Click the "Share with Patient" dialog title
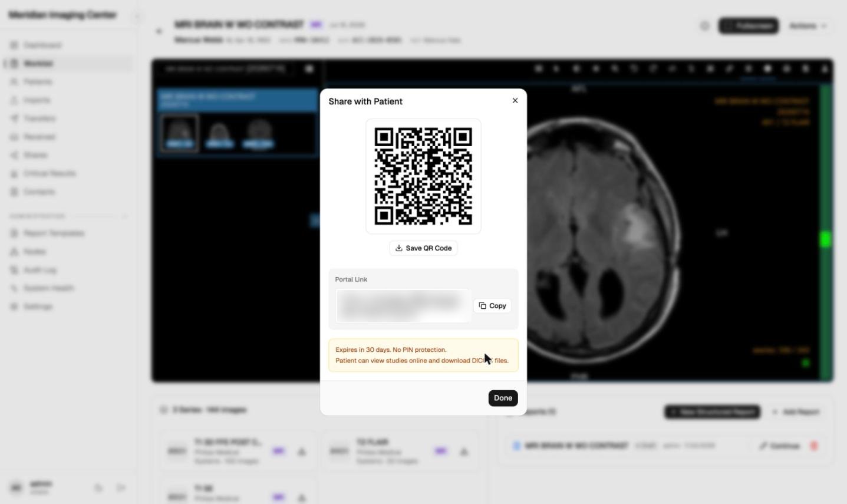847x504 pixels. click(365, 101)
